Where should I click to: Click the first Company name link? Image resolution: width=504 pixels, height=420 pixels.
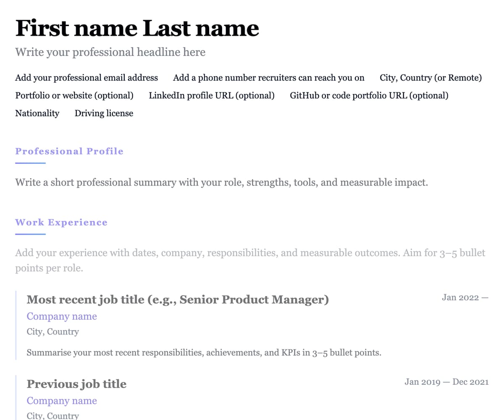[62, 316]
